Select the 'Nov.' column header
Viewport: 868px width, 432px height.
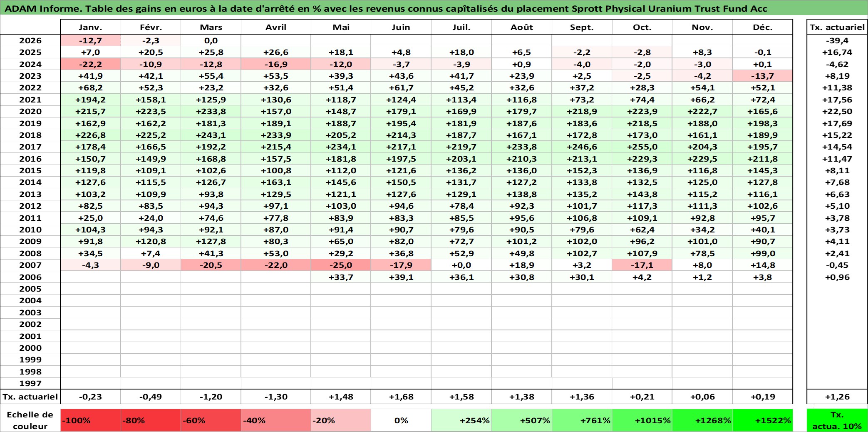[702, 27]
